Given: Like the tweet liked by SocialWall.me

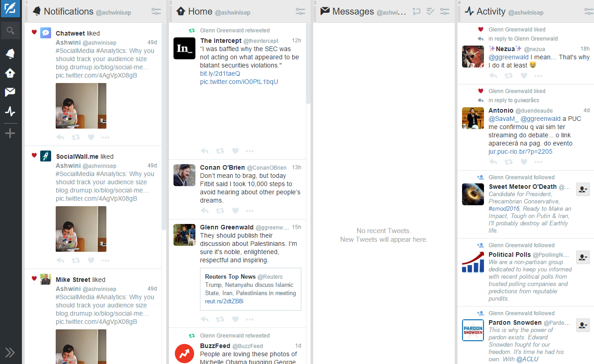Looking at the screenshot, I should (91, 260).
